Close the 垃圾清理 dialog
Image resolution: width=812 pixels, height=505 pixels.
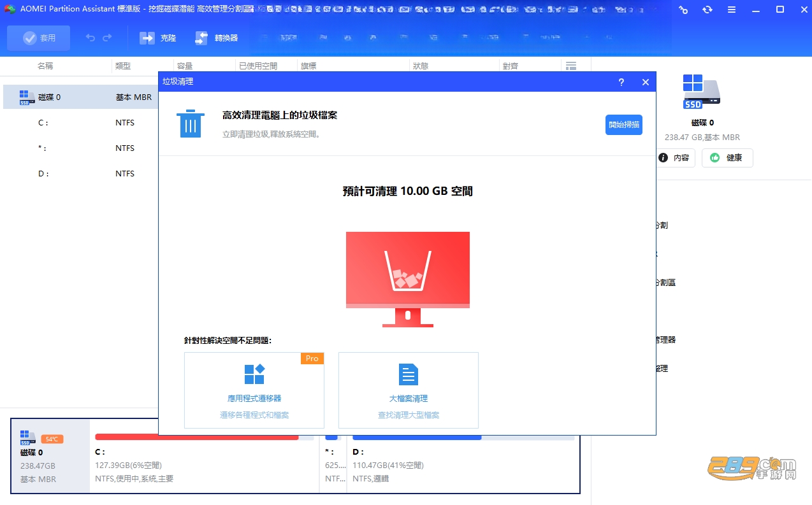tap(646, 82)
